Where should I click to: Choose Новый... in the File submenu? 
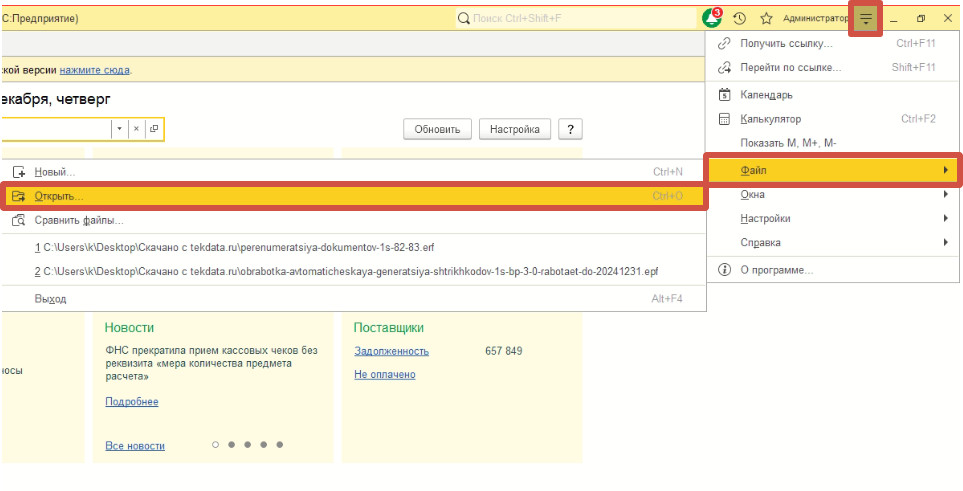pos(354,172)
